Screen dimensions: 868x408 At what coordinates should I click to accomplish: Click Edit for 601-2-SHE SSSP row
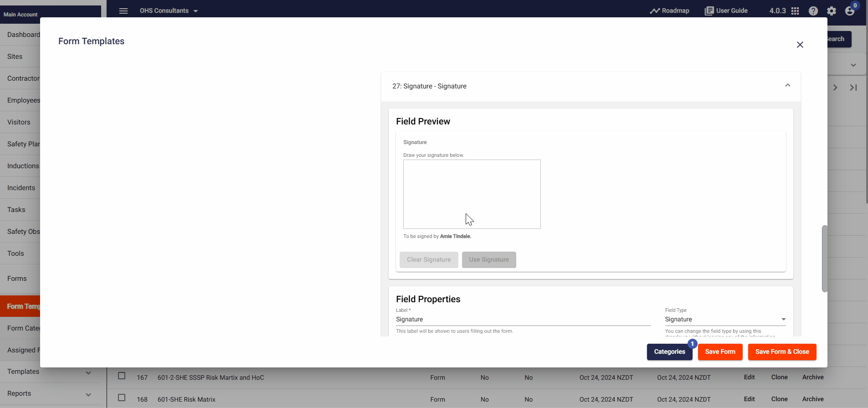(x=750, y=377)
